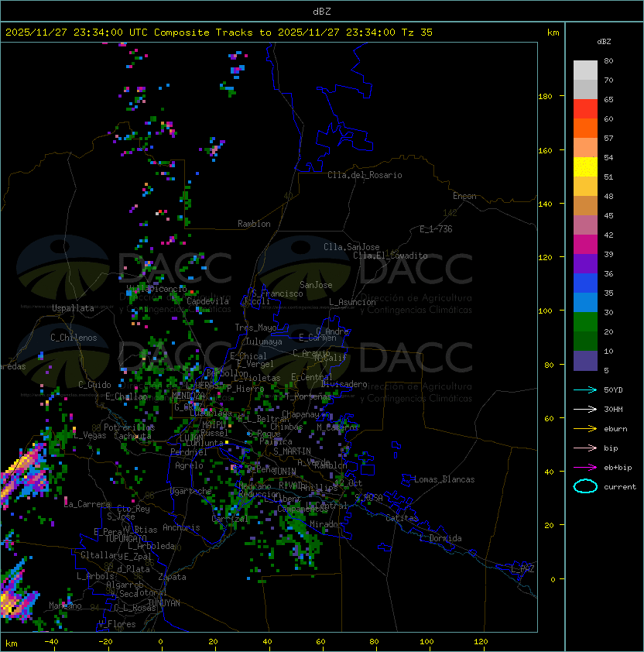Viewport: 644px width, 652px height.
Task: Select red swatch between 65 and 60
Action: (x=585, y=109)
